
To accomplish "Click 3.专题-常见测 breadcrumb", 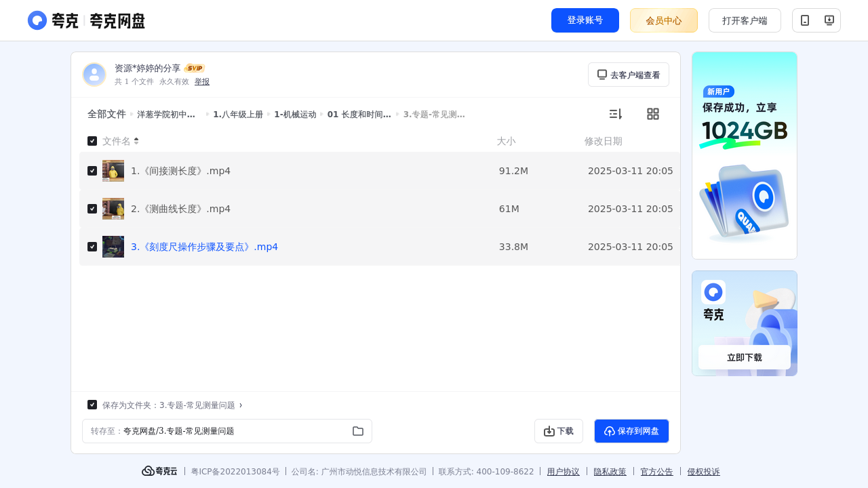I will pos(434,115).
